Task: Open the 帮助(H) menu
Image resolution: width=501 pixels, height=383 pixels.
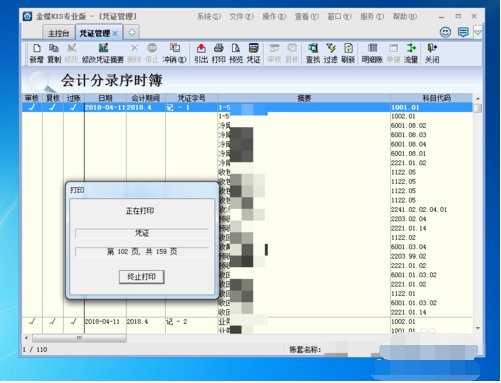Action: [405, 16]
